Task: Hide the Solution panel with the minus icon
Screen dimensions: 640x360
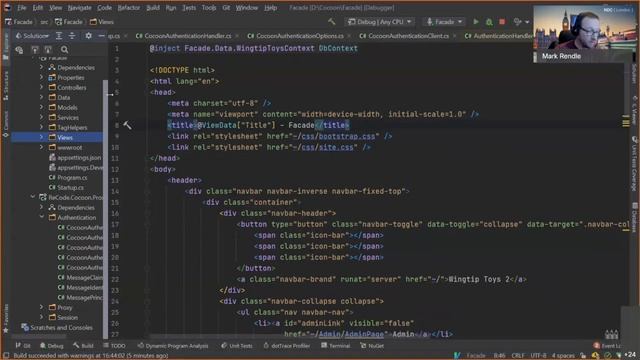Action: click(101, 36)
